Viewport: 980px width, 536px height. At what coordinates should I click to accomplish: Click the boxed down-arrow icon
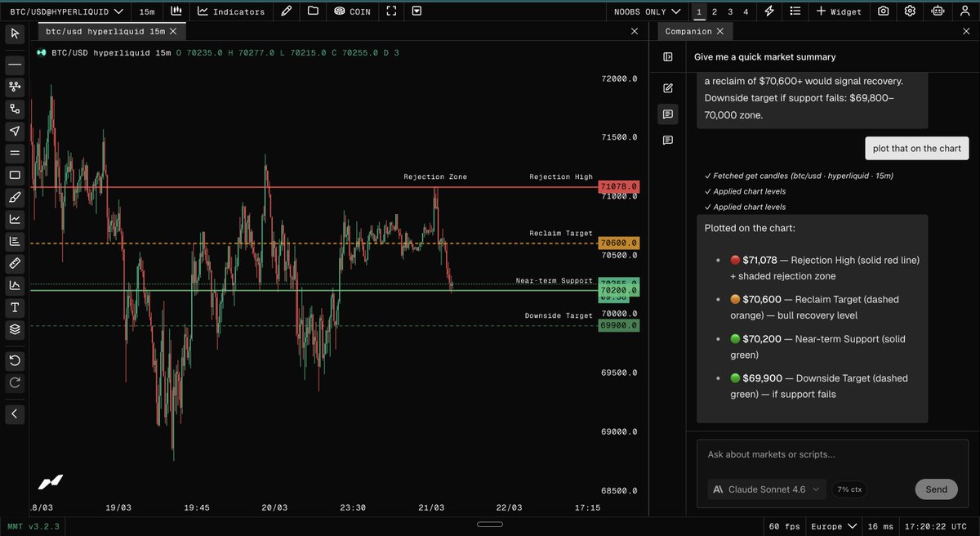[x=417, y=11]
